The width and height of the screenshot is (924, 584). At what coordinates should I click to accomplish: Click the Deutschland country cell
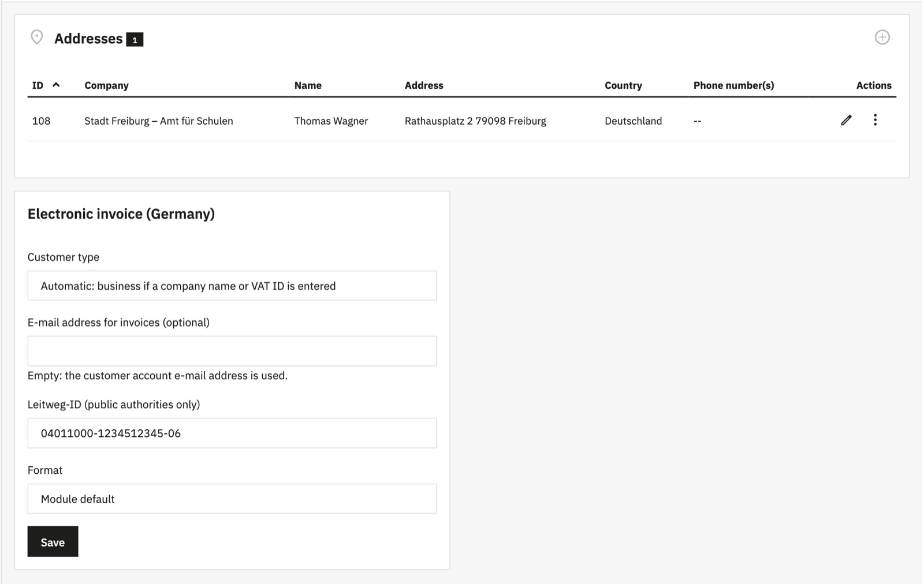point(633,121)
